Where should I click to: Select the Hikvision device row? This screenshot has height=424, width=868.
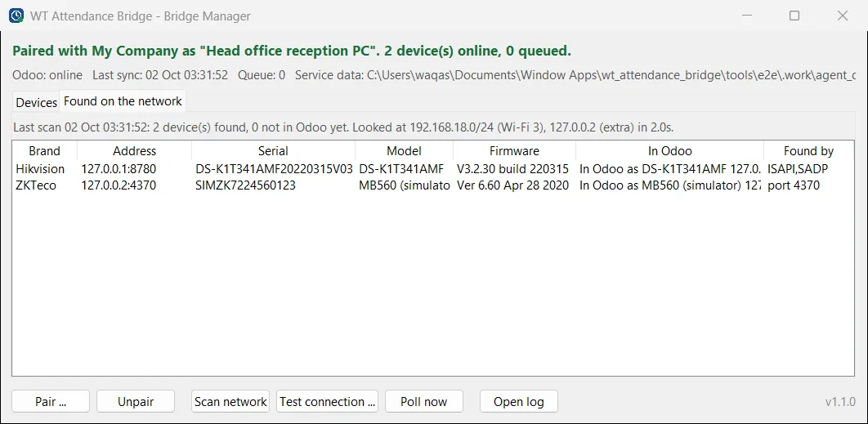tap(433, 169)
